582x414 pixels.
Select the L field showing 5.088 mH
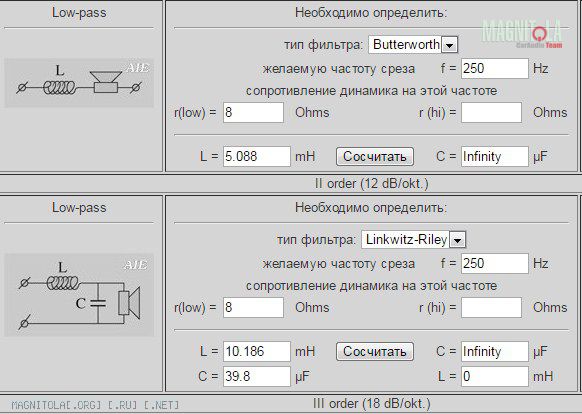257,156
